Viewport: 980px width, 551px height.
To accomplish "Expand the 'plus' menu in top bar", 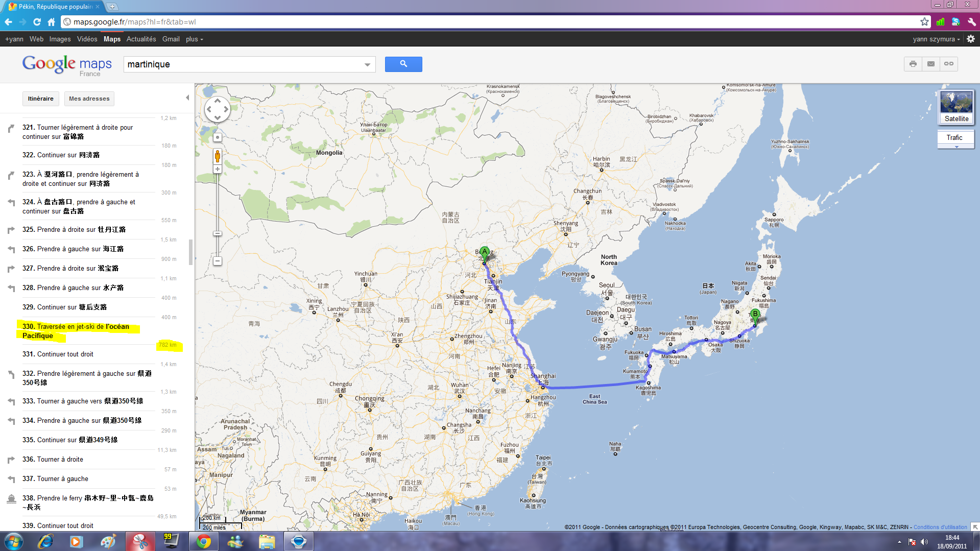I will pos(194,39).
